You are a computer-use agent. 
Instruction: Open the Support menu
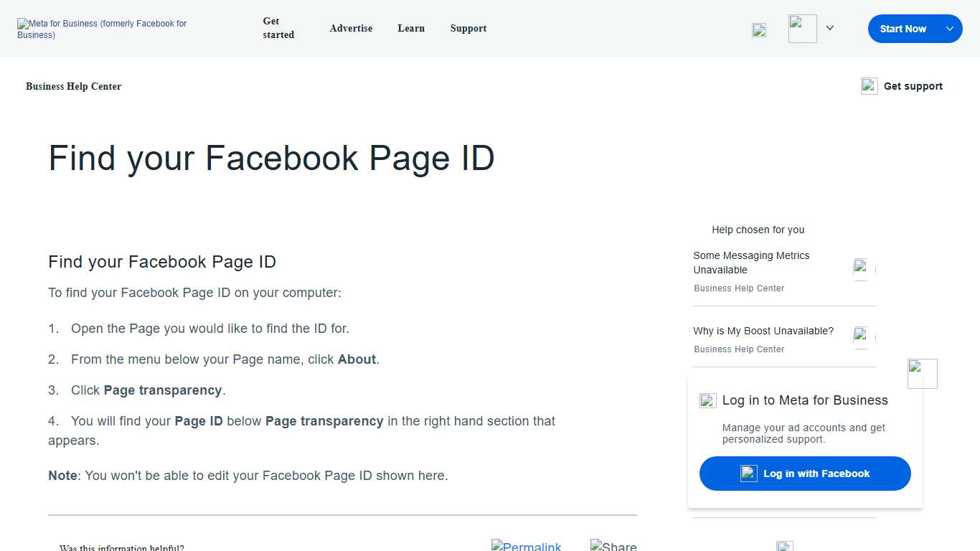pyautogui.click(x=468, y=28)
